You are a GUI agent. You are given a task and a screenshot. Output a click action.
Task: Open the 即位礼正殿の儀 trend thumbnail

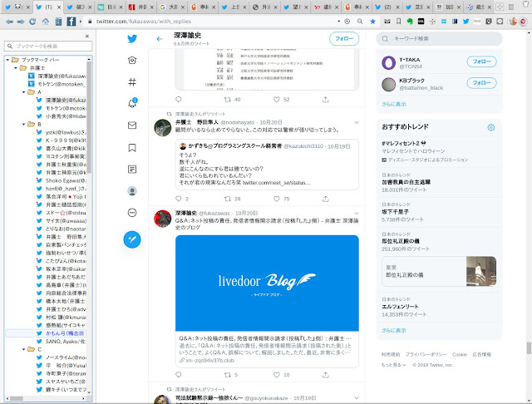click(481, 271)
